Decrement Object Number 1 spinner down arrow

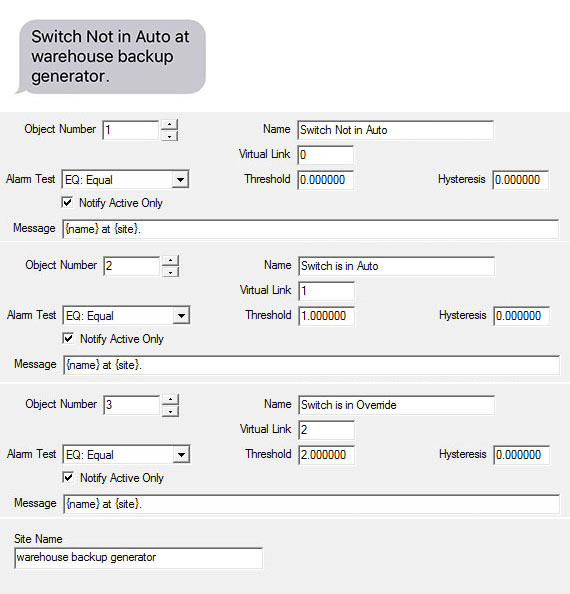click(169, 136)
